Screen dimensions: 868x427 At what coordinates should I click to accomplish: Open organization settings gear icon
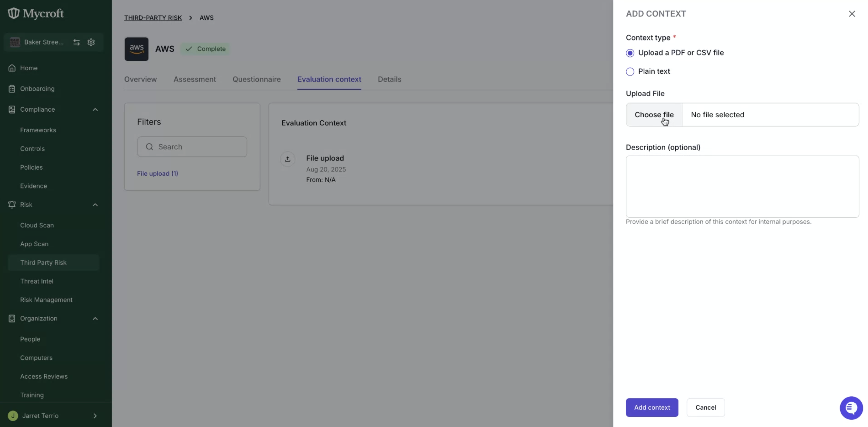pos(91,42)
